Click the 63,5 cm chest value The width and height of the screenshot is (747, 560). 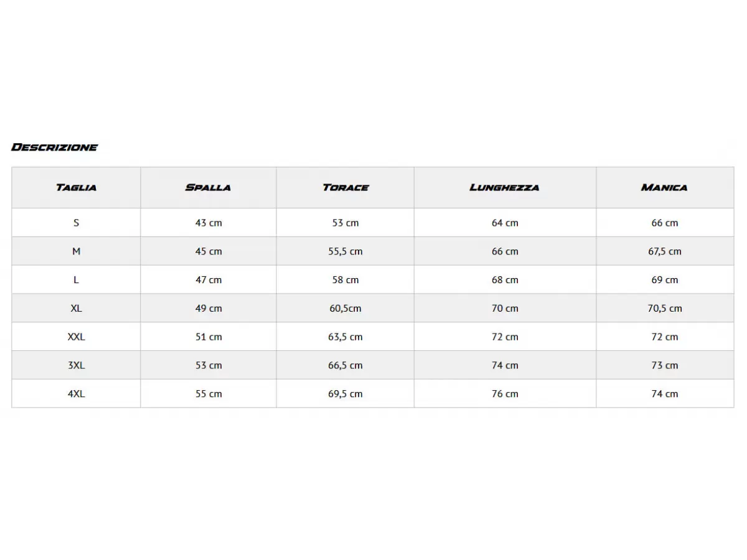[345, 337]
